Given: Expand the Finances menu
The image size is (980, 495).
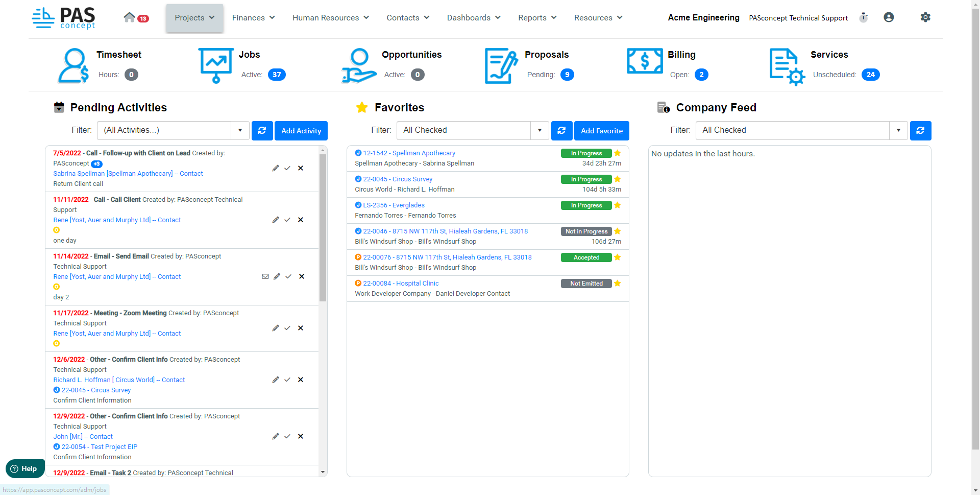Looking at the screenshot, I should [x=254, y=18].
